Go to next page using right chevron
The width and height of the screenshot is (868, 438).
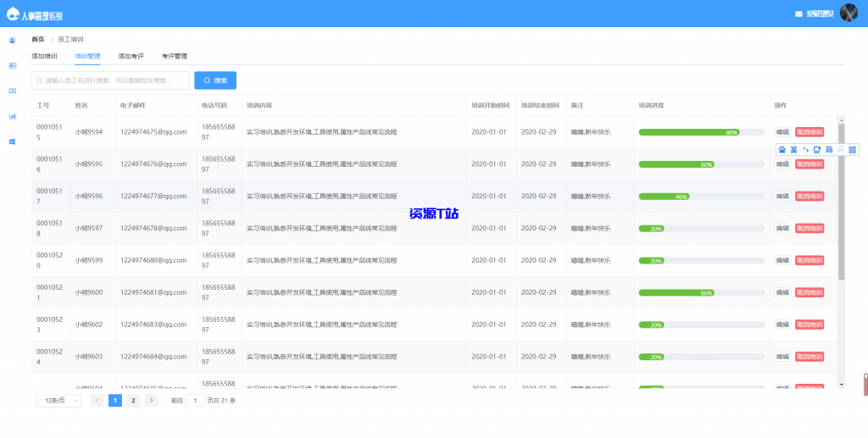click(x=151, y=401)
